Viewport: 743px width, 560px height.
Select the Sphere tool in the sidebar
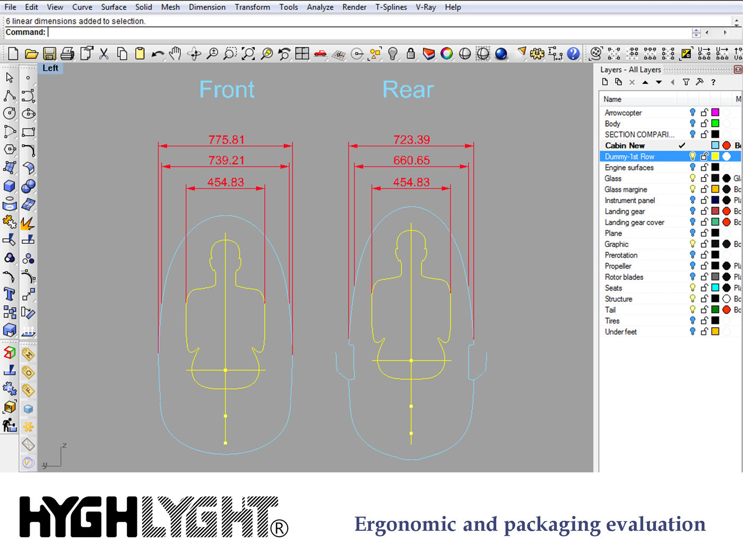pos(28,187)
